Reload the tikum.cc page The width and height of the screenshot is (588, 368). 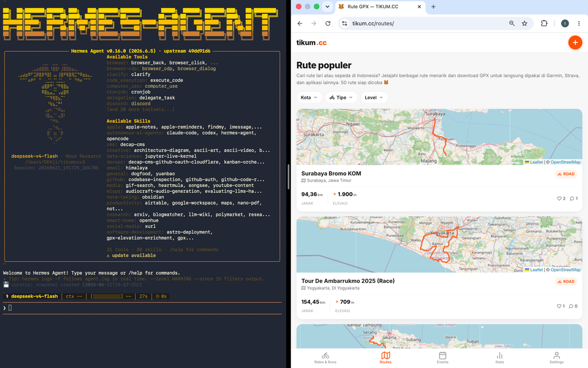click(x=328, y=24)
